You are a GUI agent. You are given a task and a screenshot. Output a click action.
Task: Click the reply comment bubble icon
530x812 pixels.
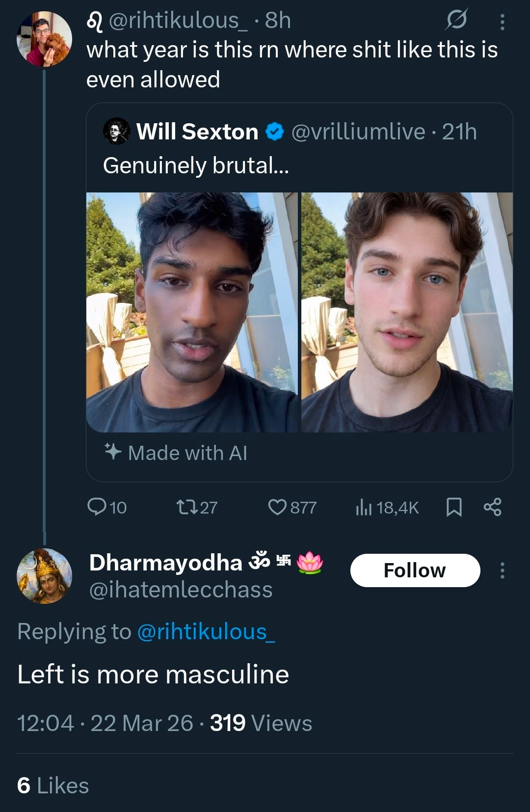coord(97,507)
